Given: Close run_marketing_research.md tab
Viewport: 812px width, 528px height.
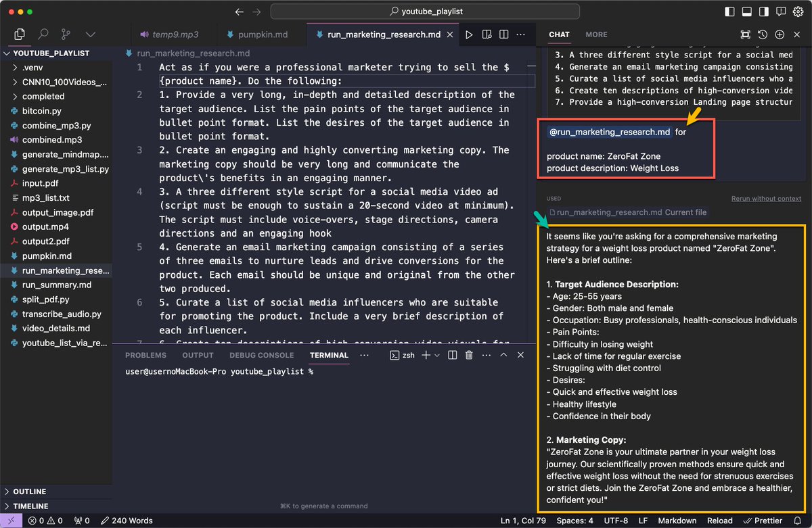Looking at the screenshot, I should [x=451, y=34].
